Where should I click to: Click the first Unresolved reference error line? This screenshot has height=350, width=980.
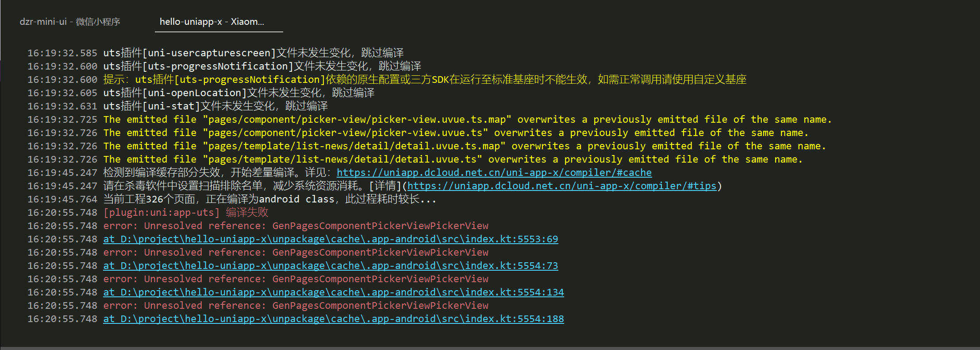pos(296,226)
